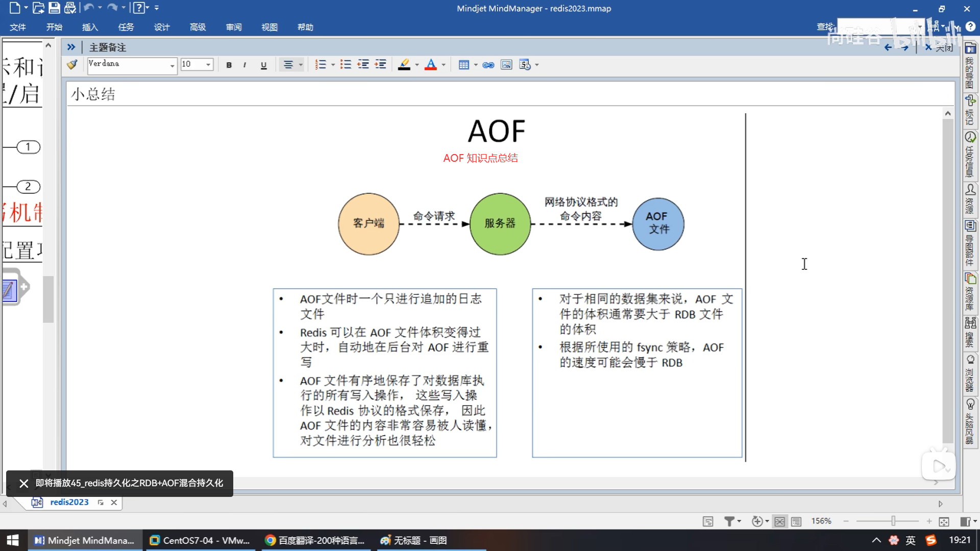Open the Verdana font dropdown
Screen dimensions: 980x551
[172, 65]
